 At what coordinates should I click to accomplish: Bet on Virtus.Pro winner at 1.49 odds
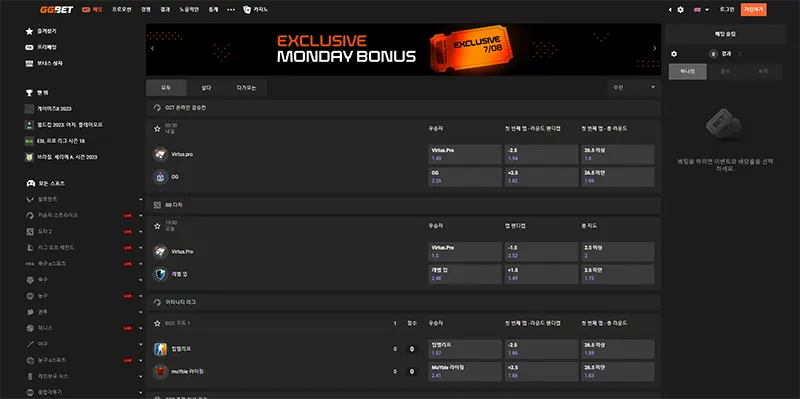tap(465, 154)
